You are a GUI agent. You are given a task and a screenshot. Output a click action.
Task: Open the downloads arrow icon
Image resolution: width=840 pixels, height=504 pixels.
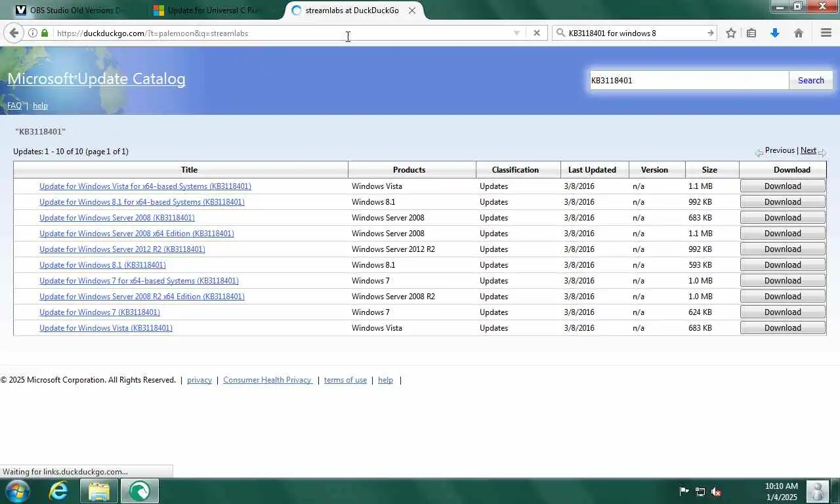(775, 33)
